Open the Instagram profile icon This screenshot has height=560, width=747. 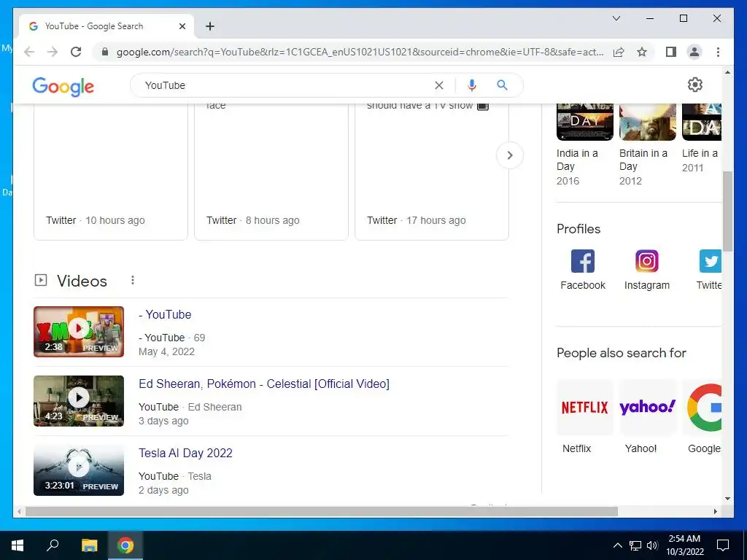coord(647,261)
